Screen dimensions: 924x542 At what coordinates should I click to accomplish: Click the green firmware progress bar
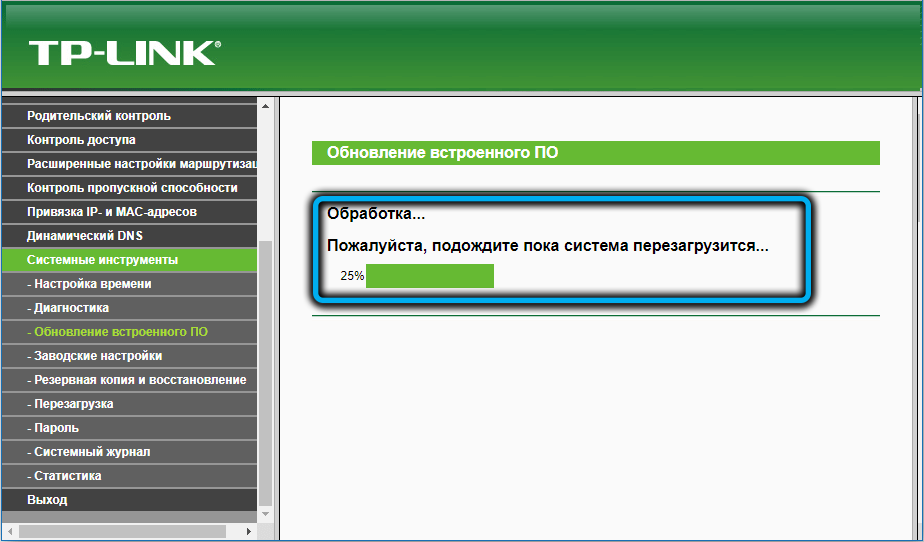430,276
